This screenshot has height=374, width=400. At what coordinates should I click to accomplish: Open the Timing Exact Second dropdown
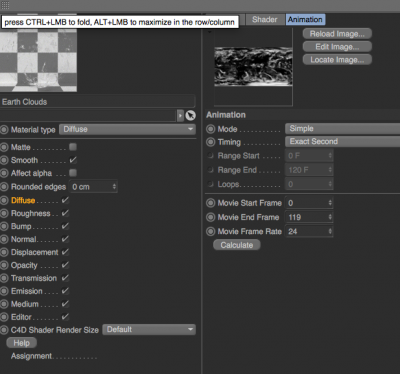pyautogui.click(x=342, y=142)
